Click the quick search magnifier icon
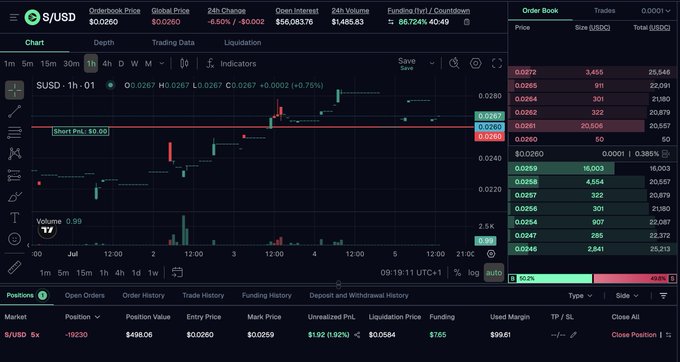This screenshot has height=362, width=680. (x=454, y=63)
